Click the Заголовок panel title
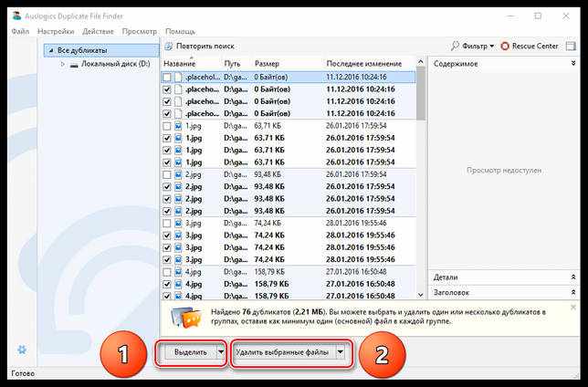The height and width of the screenshot is (387, 588). [x=451, y=292]
